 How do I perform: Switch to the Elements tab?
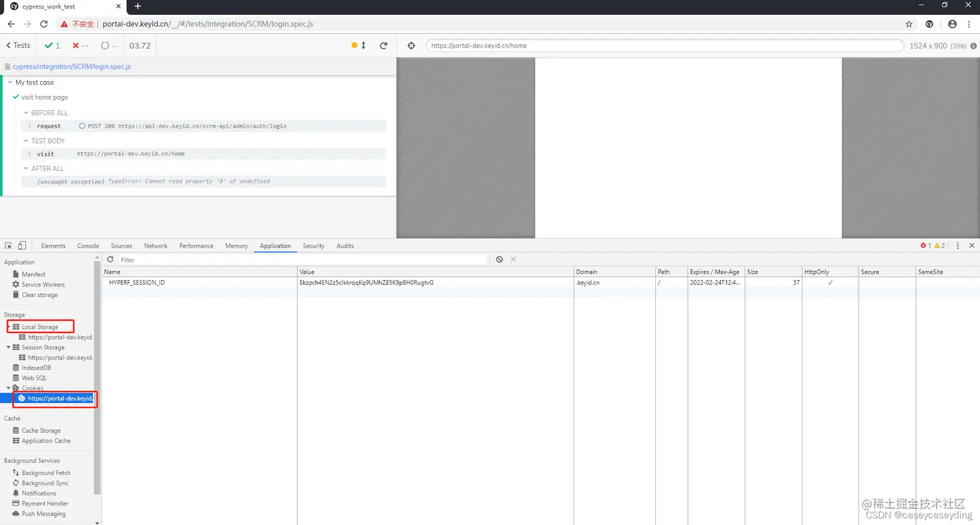click(x=53, y=246)
